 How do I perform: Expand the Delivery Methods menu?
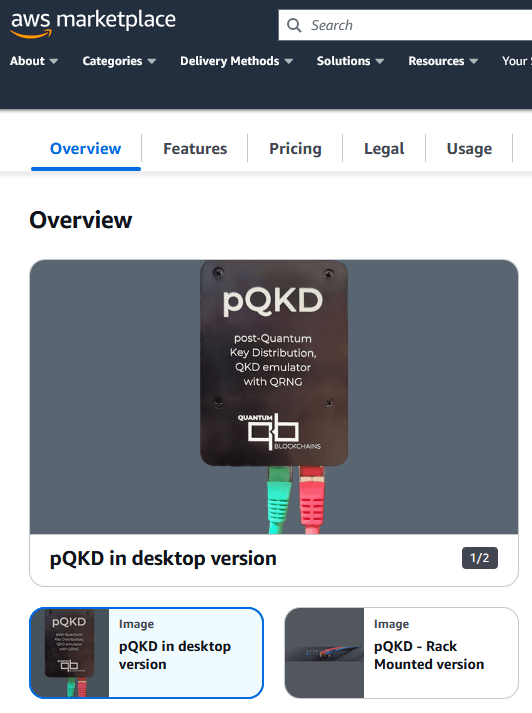click(236, 61)
